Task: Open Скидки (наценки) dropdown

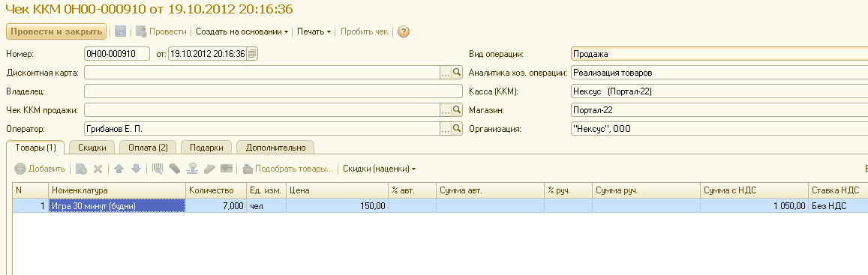Action: click(x=379, y=169)
